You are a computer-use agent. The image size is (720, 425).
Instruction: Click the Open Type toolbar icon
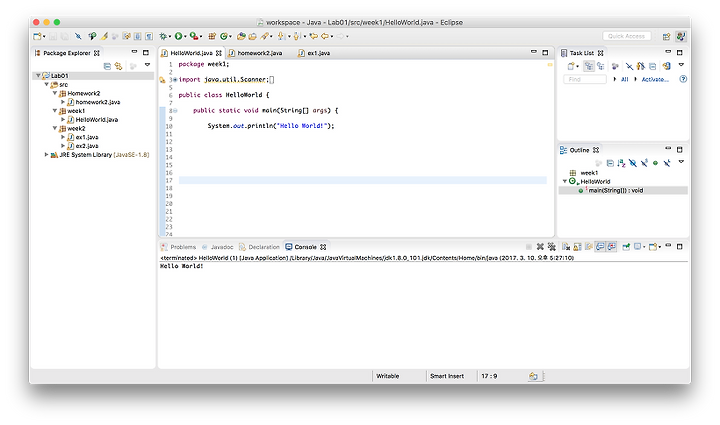pyautogui.click(x=241, y=36)
